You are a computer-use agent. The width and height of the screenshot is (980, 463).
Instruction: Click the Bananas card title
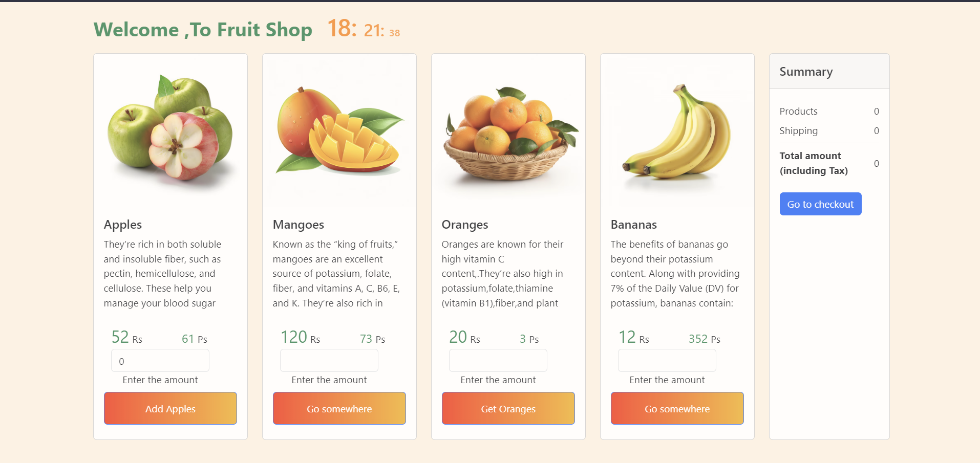coord(634,225)
